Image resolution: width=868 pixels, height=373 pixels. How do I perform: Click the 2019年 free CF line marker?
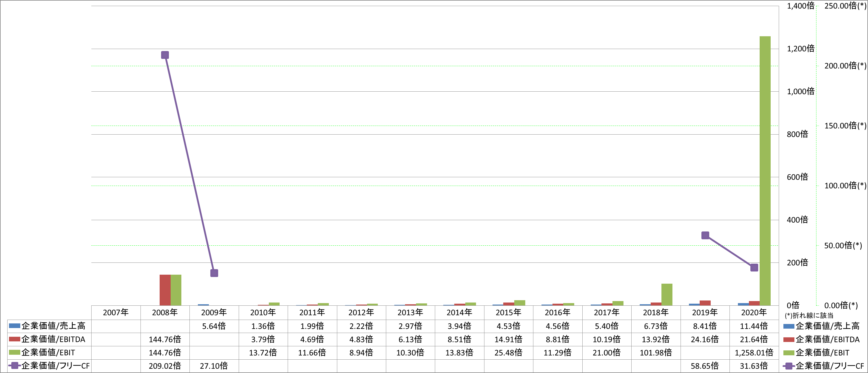point(705,236)
